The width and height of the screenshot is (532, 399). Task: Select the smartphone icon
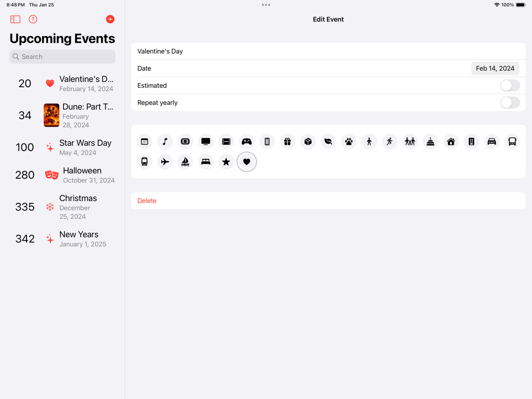(267, 142)
